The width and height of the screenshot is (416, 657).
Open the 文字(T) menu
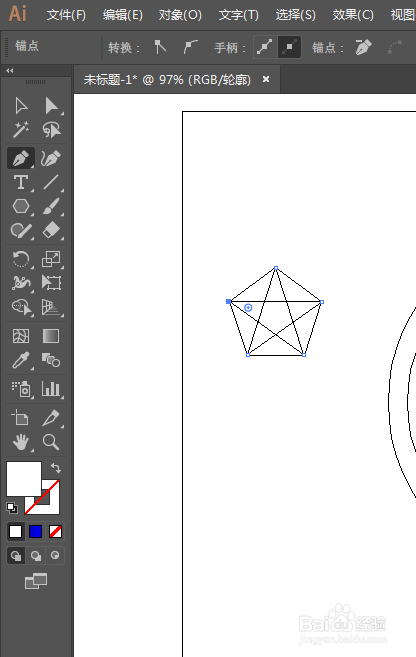[239, 15]
